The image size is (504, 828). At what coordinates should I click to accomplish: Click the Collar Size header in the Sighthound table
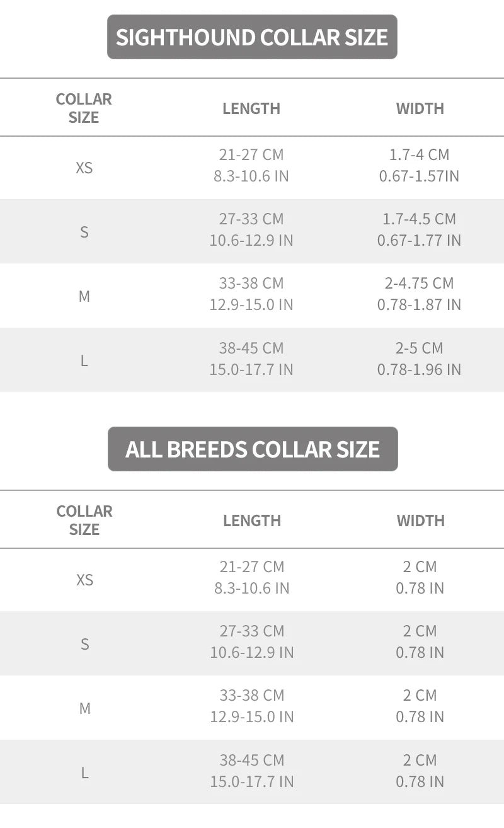tap(84, 108)
